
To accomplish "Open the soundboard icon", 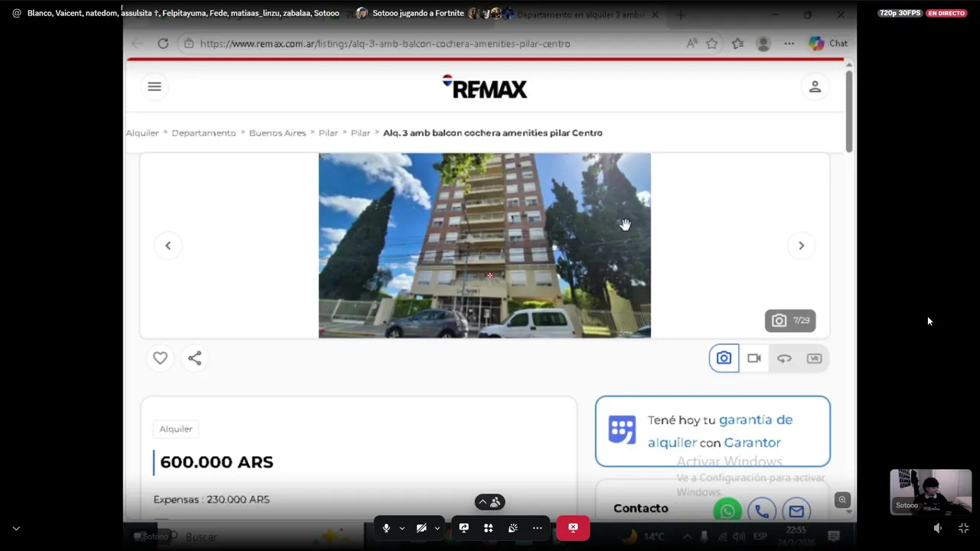I will [513, 528].
